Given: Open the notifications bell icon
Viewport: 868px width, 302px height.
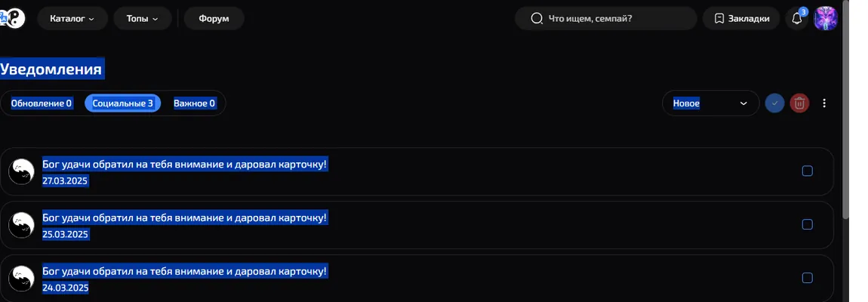Looking at the screenshot, I should (796, 19).
